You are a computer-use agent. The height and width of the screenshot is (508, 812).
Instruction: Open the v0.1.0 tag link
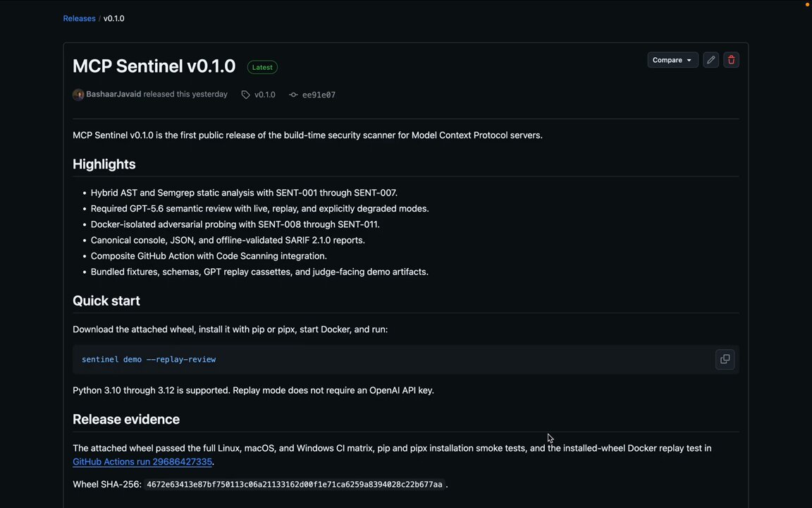point(264,95)
